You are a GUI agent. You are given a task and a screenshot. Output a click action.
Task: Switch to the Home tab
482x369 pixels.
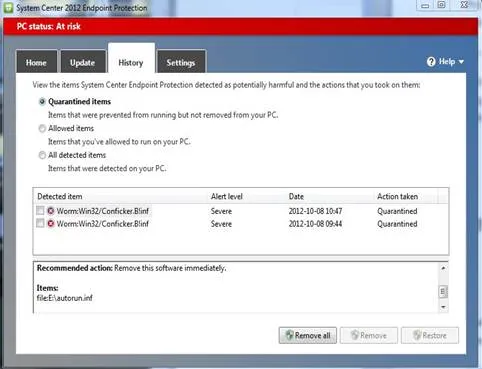[x=36, y=62]
